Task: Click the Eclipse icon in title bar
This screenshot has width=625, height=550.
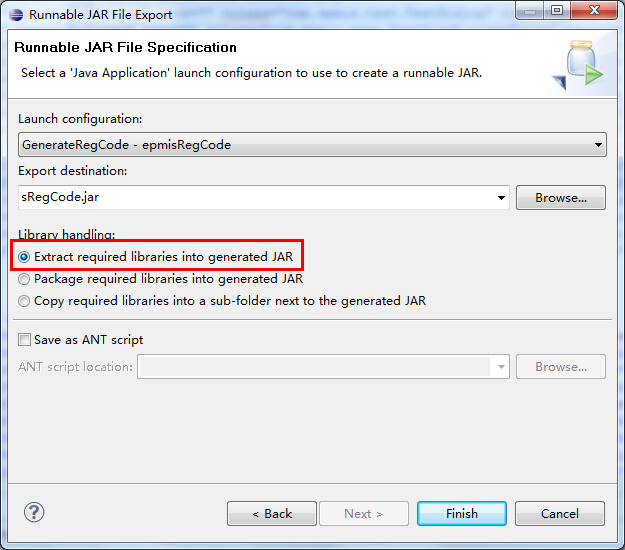Action: (14, 14)
